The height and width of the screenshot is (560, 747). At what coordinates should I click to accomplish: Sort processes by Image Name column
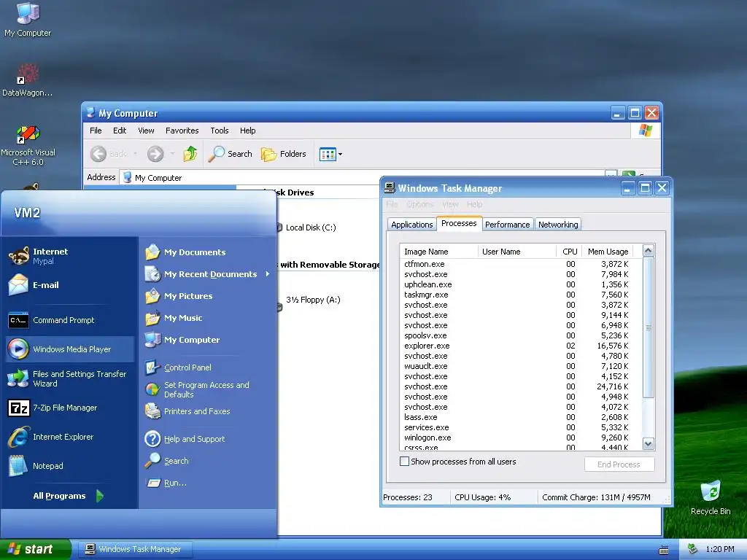[x=438, y=252]
